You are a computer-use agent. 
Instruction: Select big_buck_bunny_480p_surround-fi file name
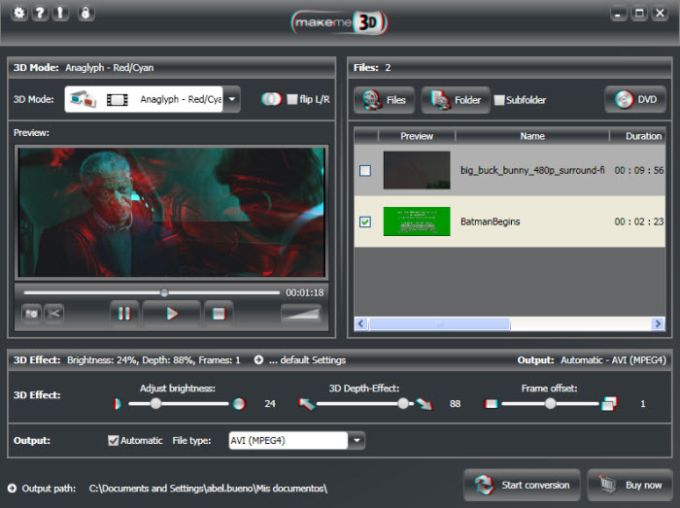tap(533, 170)
